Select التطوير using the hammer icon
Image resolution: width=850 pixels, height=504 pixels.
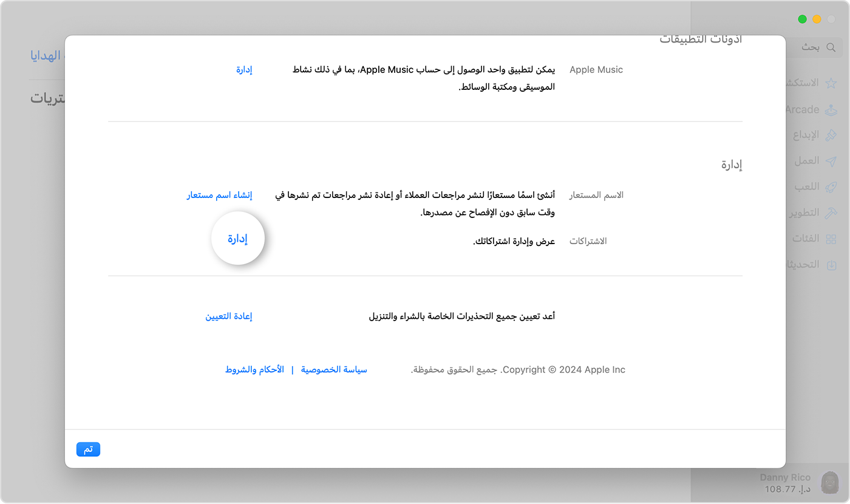tap(831, 212)
